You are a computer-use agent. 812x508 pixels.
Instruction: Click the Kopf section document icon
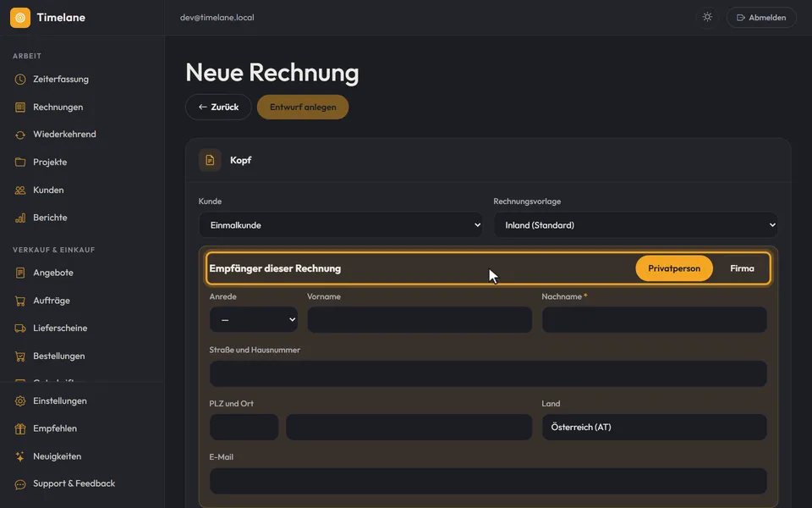click(x=210, y=160)
